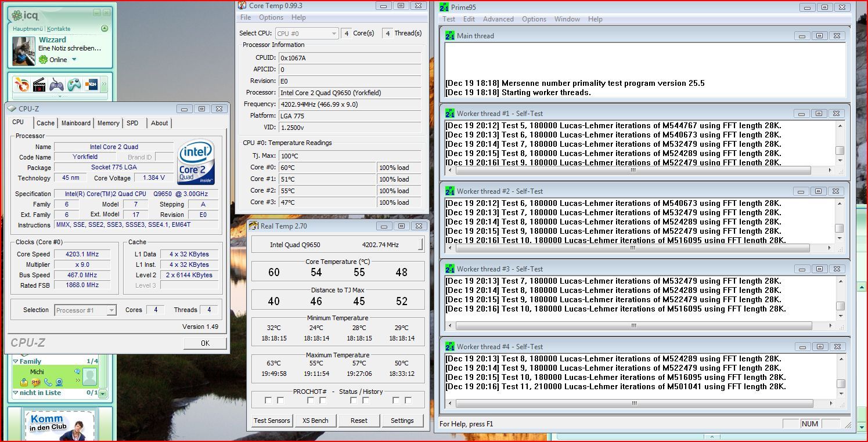Click the Prime95 main title bar icon
The image size is (868, 442).
coord(444,7)
